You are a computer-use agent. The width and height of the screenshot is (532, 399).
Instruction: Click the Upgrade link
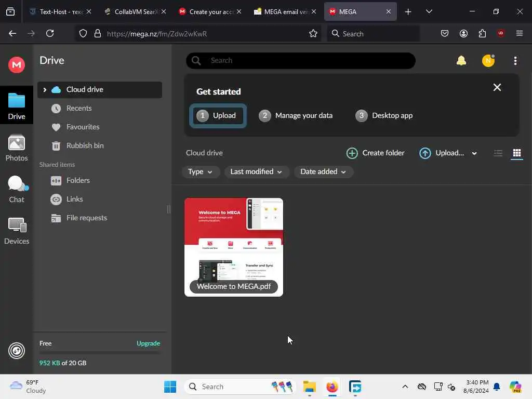coord(148,343)
